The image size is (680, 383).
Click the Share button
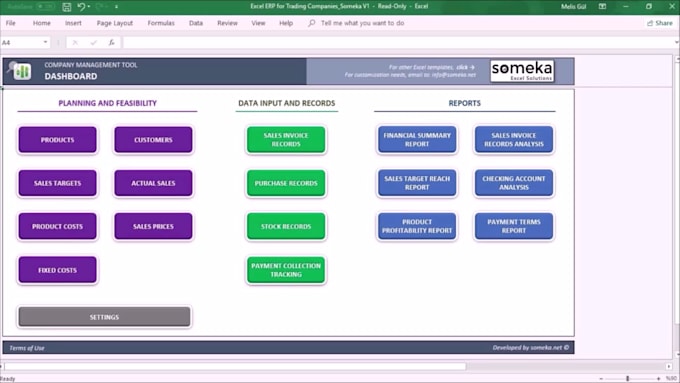[x=660, y=23]
